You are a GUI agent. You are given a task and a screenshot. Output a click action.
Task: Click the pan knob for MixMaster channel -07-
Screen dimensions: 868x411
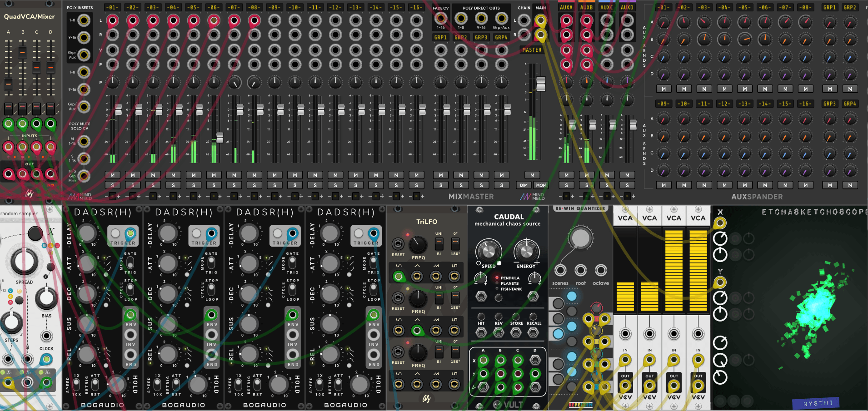[234, 82]
